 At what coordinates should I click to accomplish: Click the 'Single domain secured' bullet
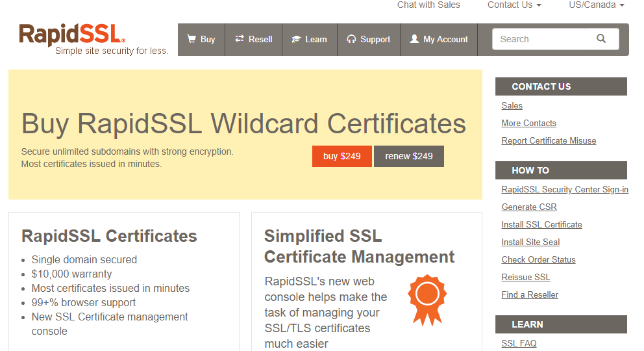[x=84, y=260]
